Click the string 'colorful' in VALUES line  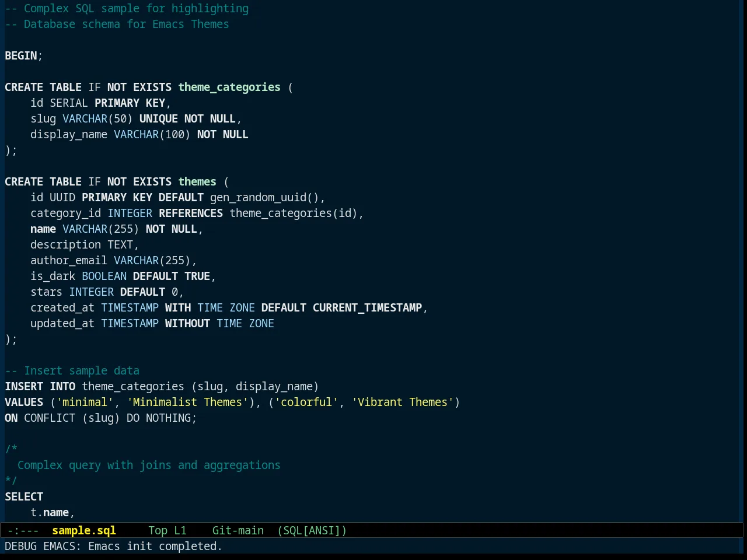[306, 402]
